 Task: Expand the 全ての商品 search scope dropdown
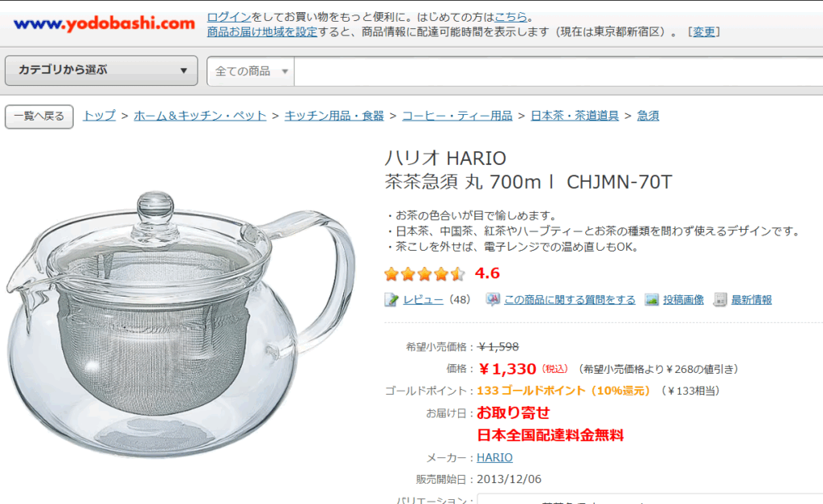click(x=251, y=71)
